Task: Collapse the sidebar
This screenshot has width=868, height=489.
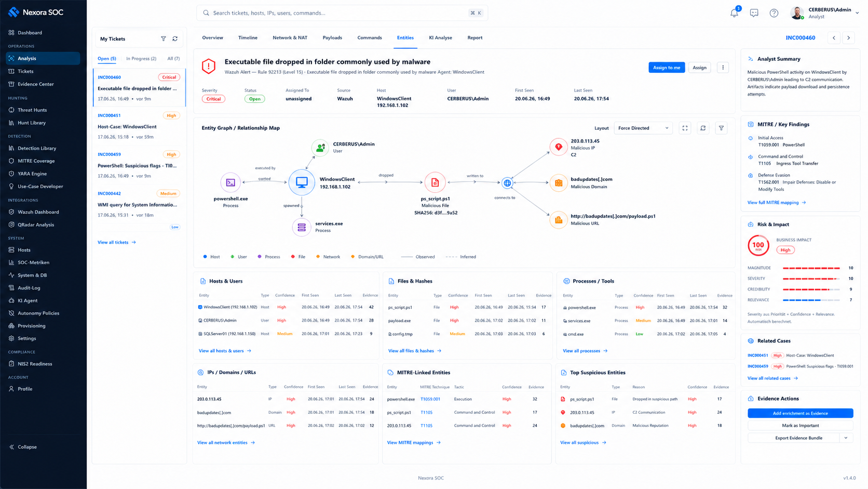Action: [23, 447]
